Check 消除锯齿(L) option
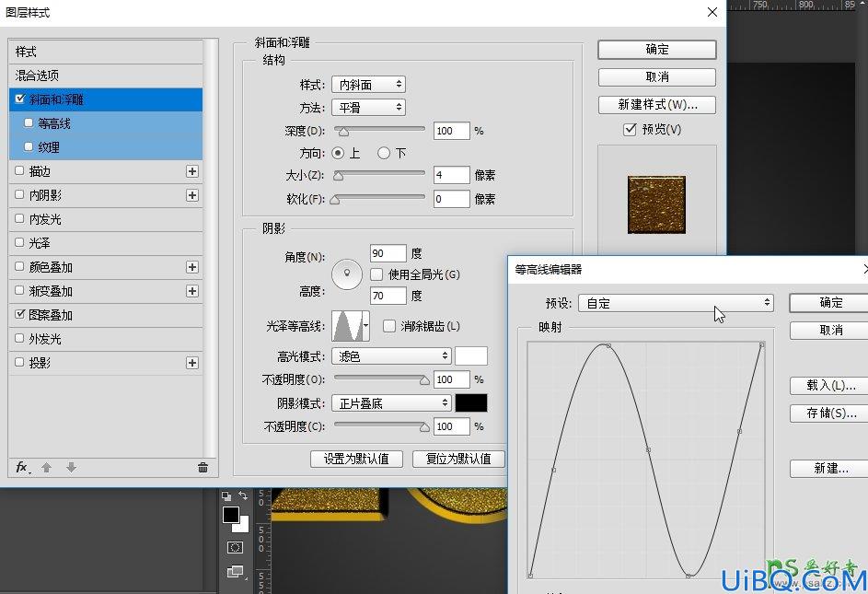The height and width of the screenshot is (594, 868). pyautogui.click(x=389, y=326)
